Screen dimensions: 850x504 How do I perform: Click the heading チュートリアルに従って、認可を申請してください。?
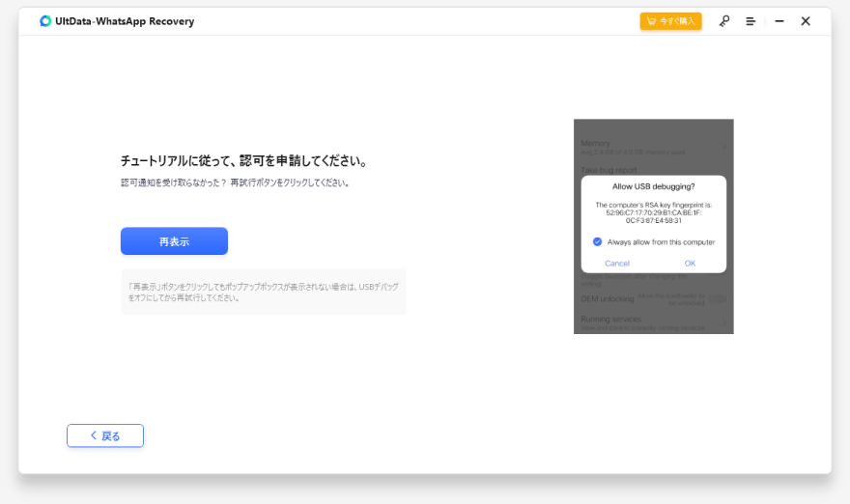(245, 161)
